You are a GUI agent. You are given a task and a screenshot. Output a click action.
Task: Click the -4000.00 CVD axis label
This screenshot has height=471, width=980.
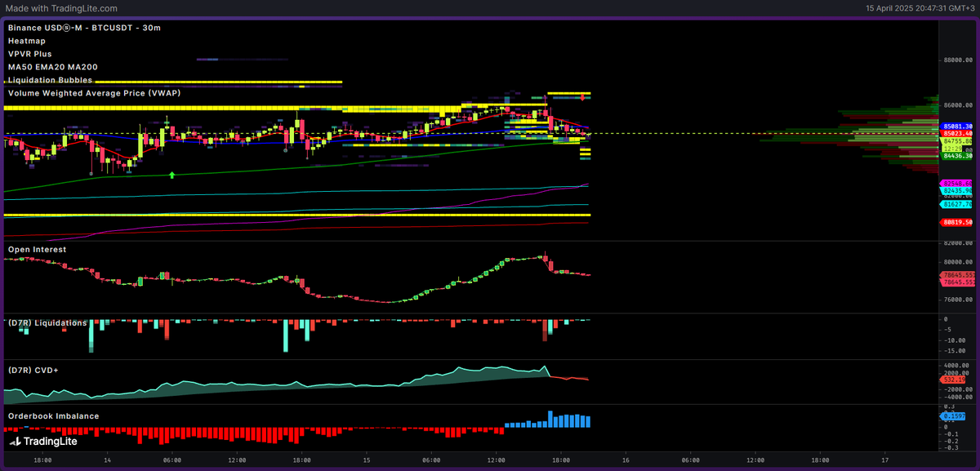(957, 398)
